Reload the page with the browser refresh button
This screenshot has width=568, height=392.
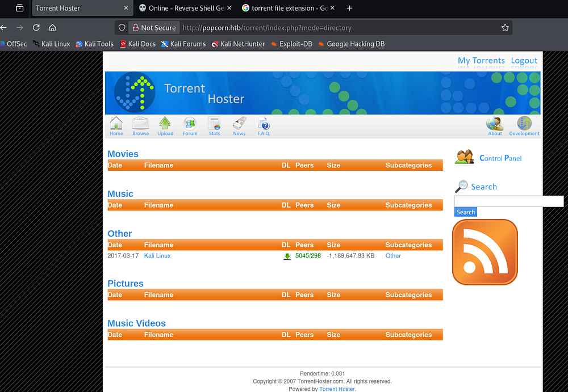coord(36,28)
